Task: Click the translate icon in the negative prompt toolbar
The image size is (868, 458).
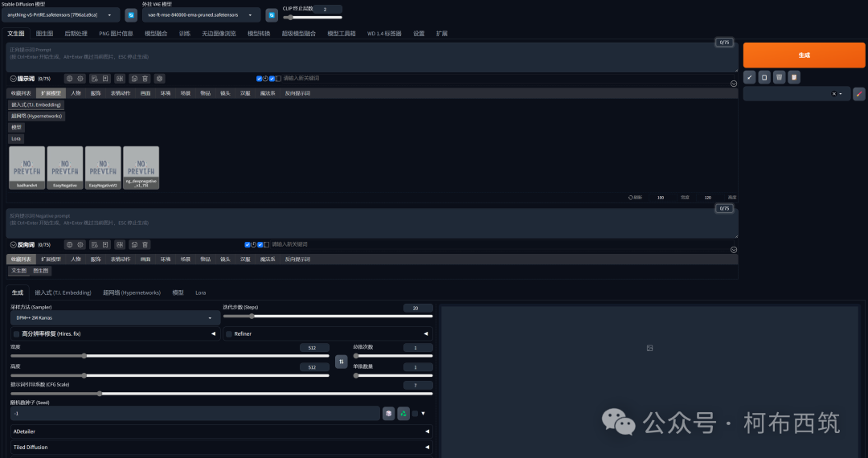Action: (120, 244)
